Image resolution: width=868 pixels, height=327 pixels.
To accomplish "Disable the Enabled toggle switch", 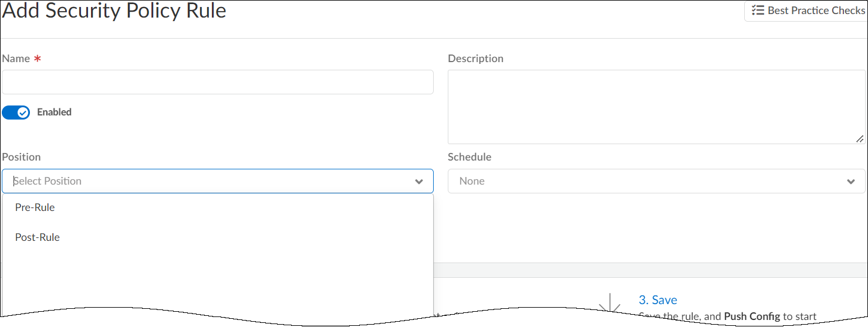I will click(x=16, y=113).
